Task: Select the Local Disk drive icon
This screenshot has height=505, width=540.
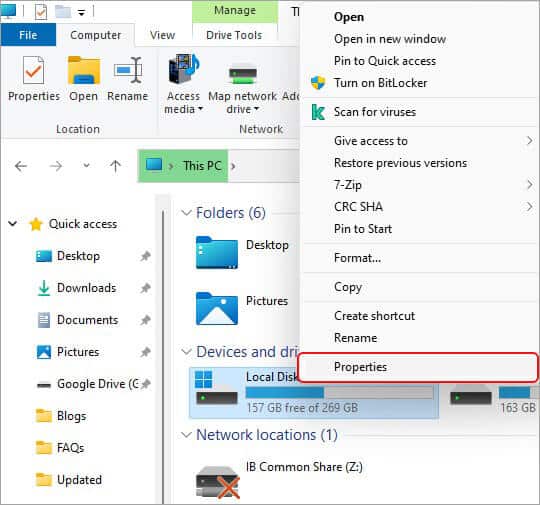Action: coord(216,388)
